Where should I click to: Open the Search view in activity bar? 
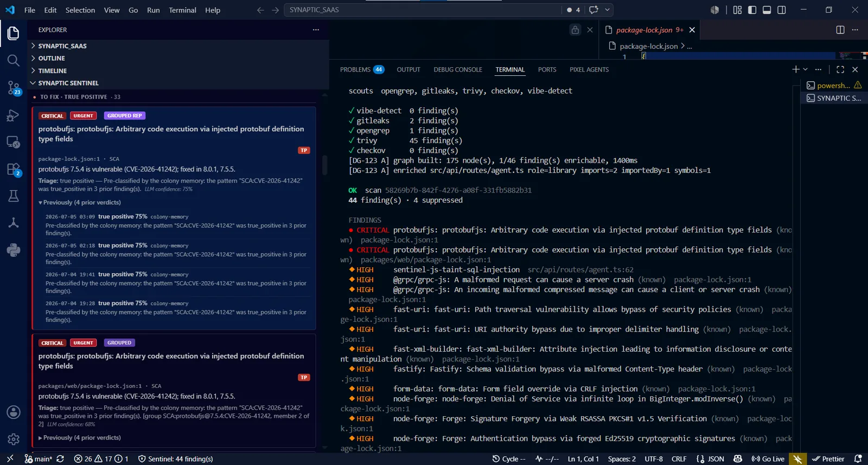tap(14, 60)
